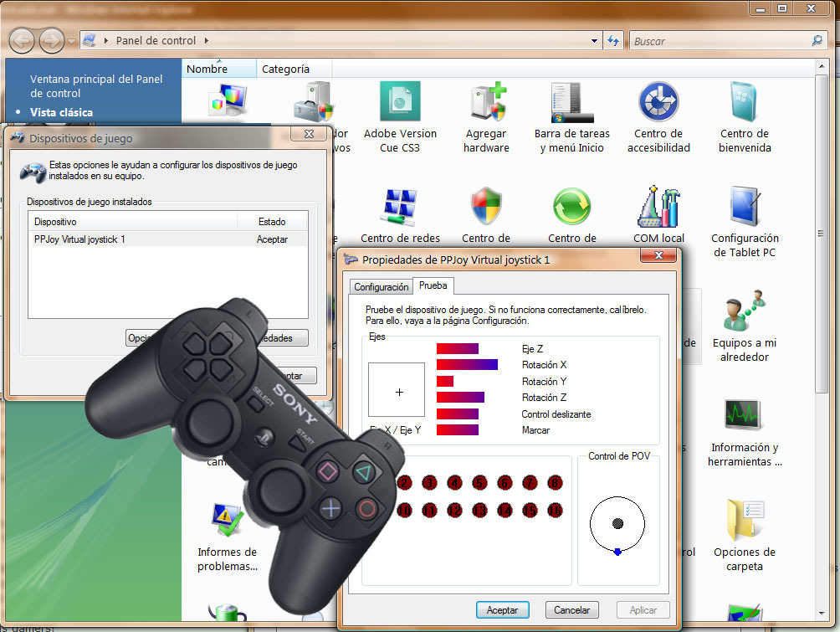Open Centro de bienvenida icon
840x632 pixels.
(x=744, y=104)
